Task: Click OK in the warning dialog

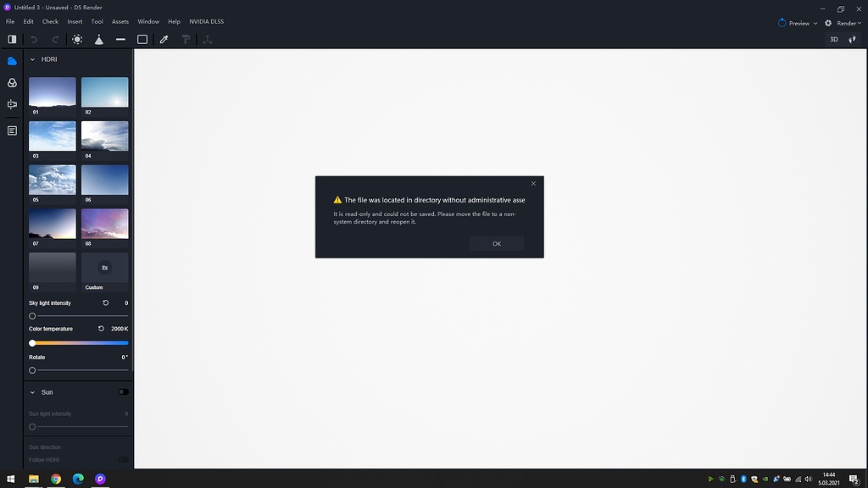Action: (497, 243)
